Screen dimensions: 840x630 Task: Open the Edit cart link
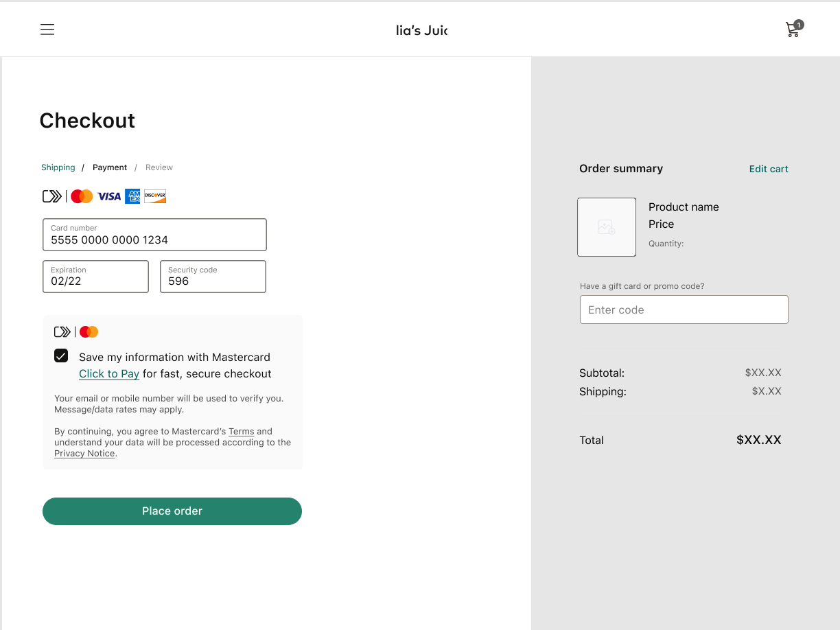pyautogui.click(x=769, y=169)
